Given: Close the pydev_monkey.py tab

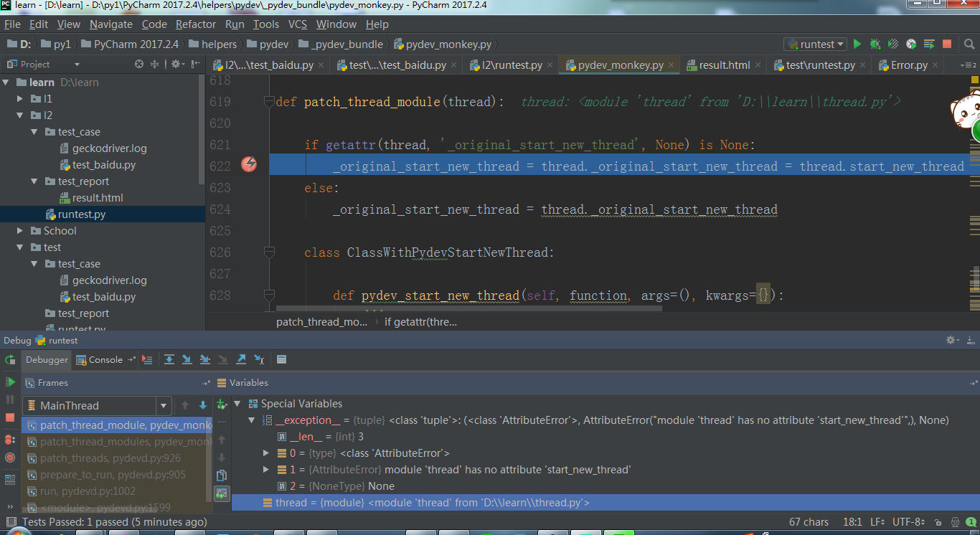Looking at the screenshot, I should pos(672,65).
